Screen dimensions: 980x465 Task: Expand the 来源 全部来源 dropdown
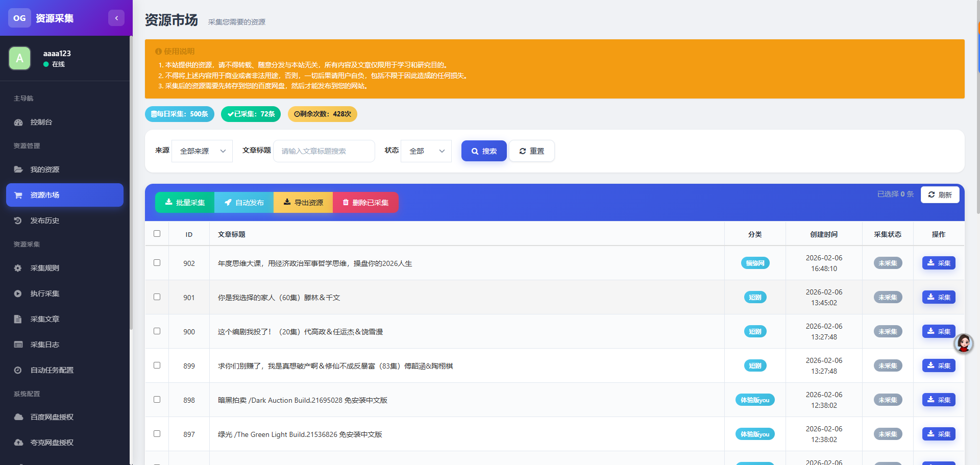tap(202, 151)
